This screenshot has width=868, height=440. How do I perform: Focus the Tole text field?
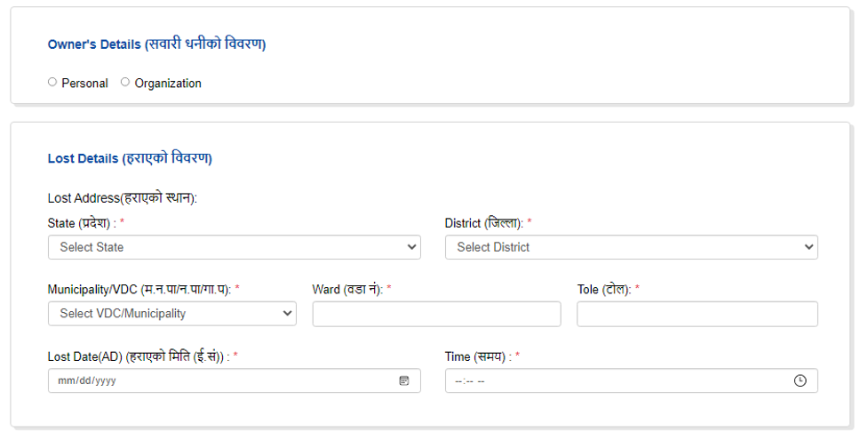click(x=697, y=314)
